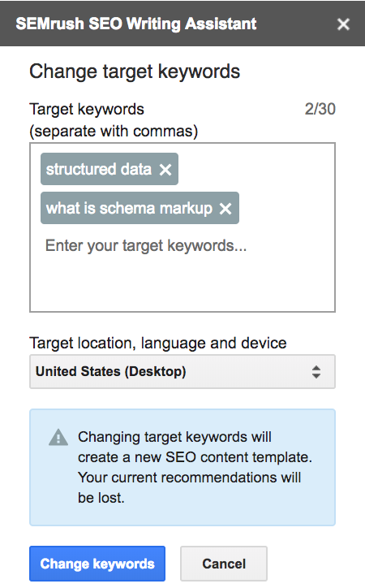Viewport: 365px width, 588px height.
Task: Click the 'Change target keywords' heading
Action: point(135,71)
